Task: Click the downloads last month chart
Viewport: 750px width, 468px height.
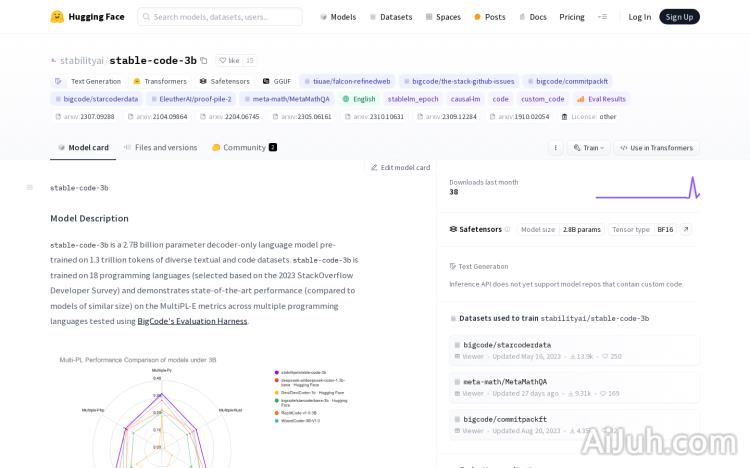Action: [x=647, y=187]
